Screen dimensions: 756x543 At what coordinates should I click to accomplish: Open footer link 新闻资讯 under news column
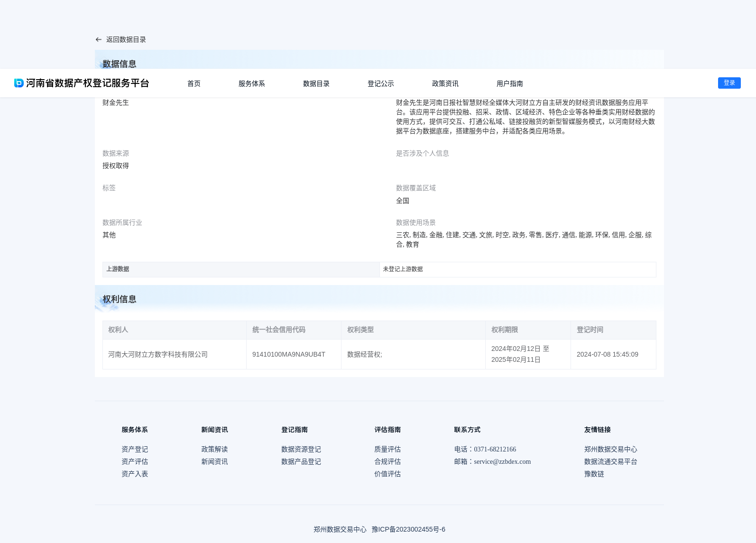click(214, 461)
